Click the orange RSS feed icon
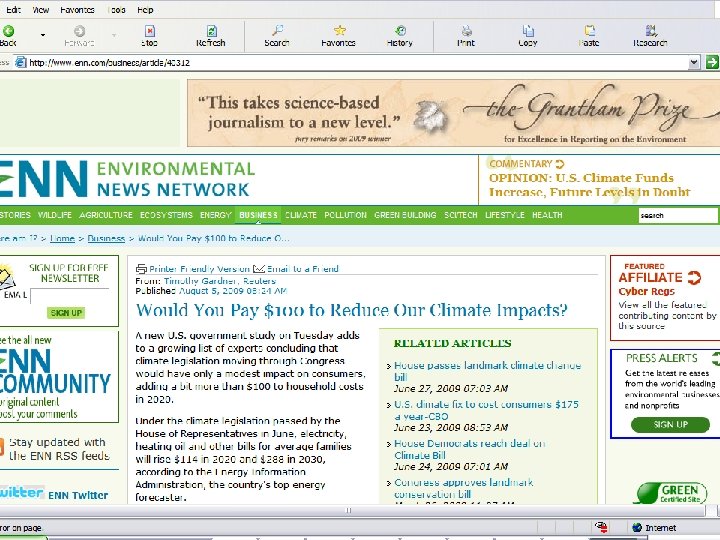This screenshot has width=720, height=540. pyautogui.click(x=1, y=447)
